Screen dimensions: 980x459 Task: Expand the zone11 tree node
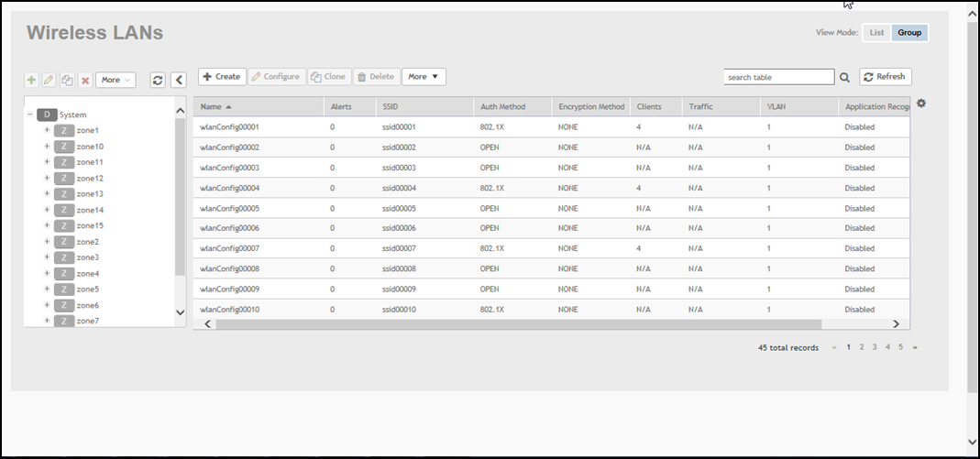pyautogui.click(x=46, y=162)
